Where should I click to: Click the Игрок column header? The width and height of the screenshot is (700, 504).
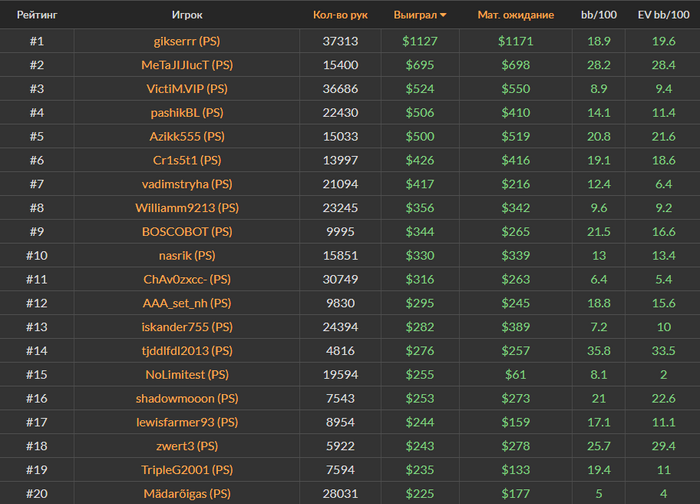(186, 15)
